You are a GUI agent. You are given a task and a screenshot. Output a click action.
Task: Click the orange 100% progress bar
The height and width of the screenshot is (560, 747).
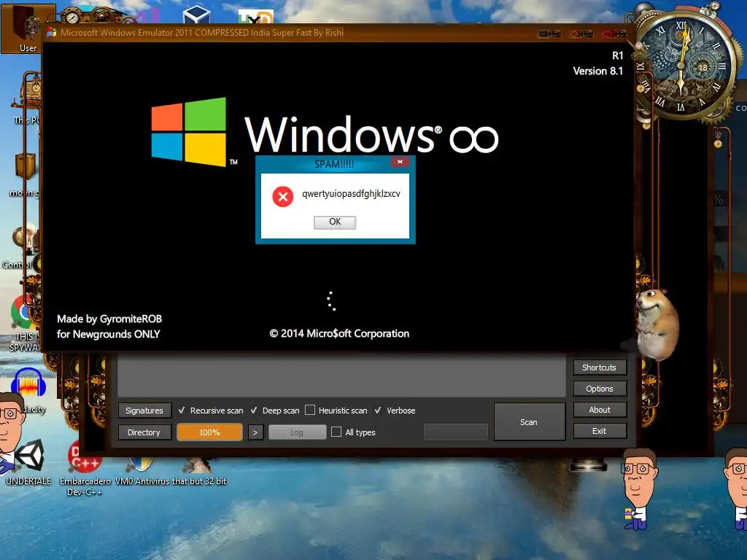point(209,432)
